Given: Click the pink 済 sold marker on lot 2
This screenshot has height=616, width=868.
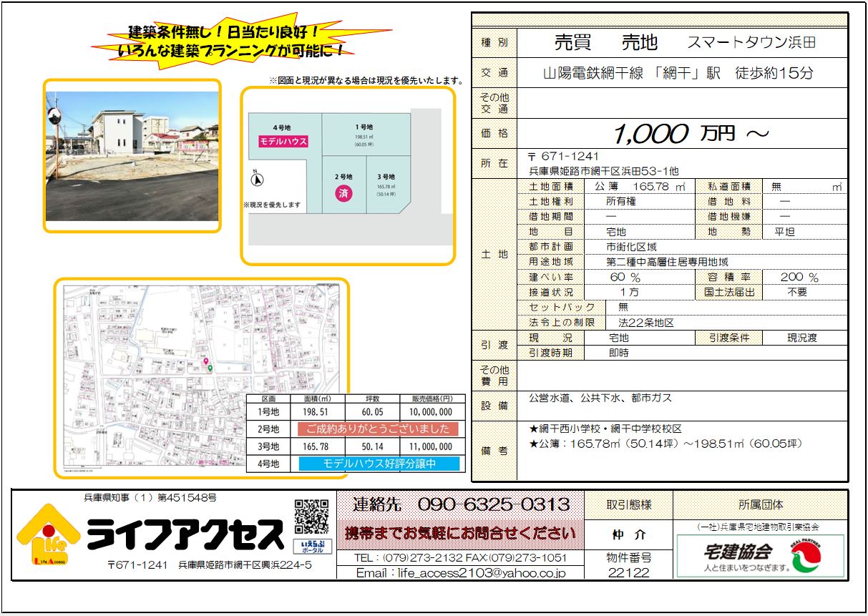Looking at the screenshot, I should pos(343,194).
